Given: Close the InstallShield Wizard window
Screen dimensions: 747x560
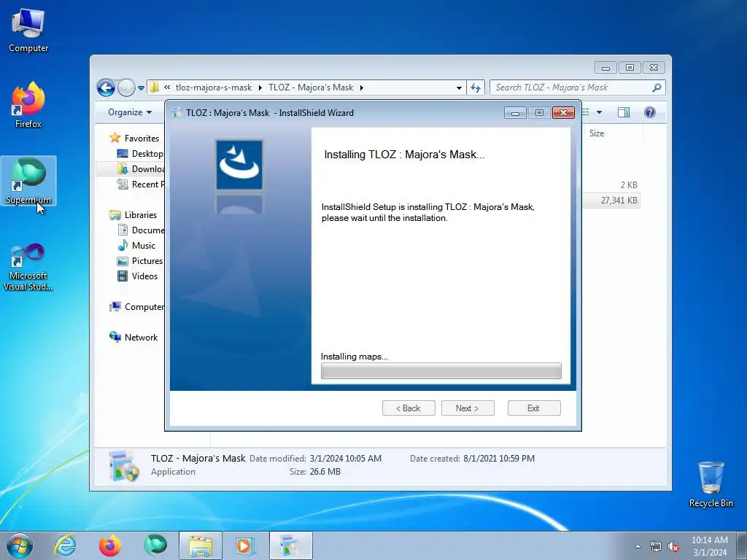Looking at the screenshot, I should [x=563, y=112].
